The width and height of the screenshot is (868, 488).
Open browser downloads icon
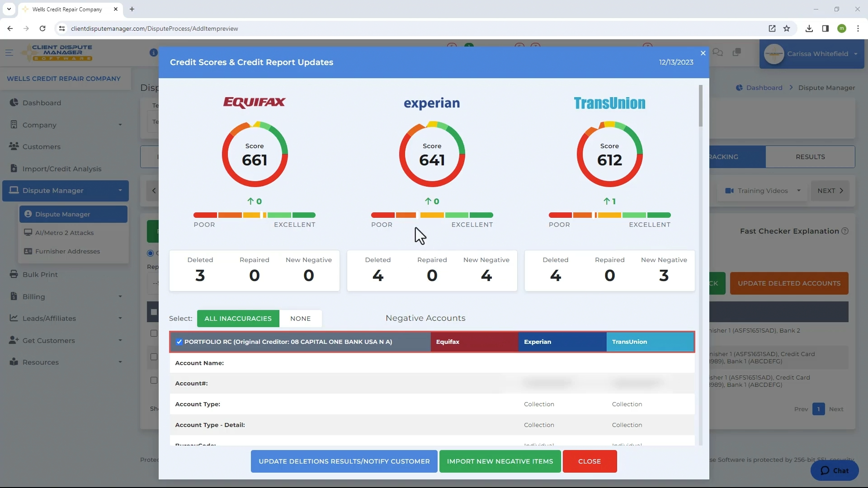pos(809,28)
